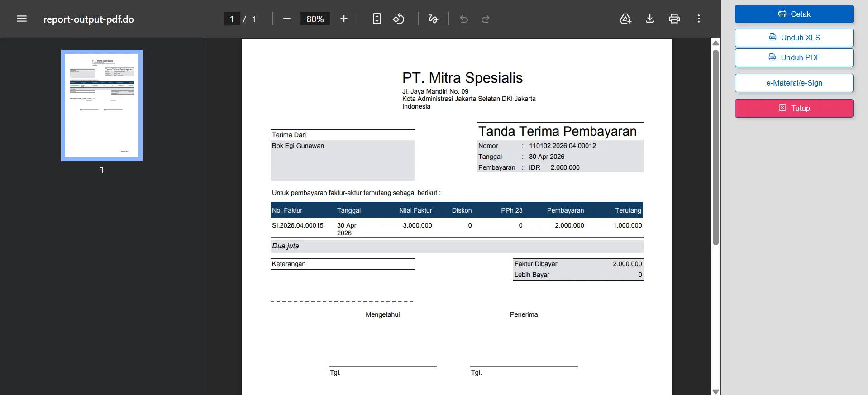The height and width of the screenshot is (395, 868).
Task: Click the undo arrow icon
Action: click(x=464, y=19)
